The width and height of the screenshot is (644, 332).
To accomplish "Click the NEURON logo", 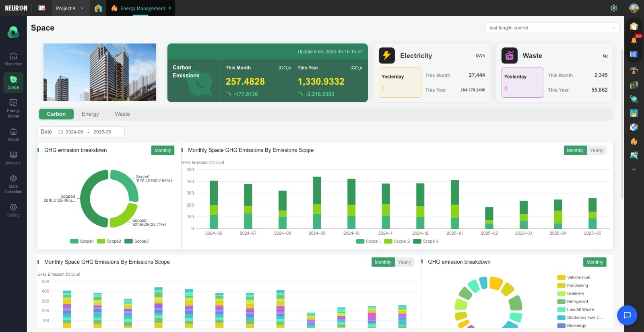I will point(16,8).
